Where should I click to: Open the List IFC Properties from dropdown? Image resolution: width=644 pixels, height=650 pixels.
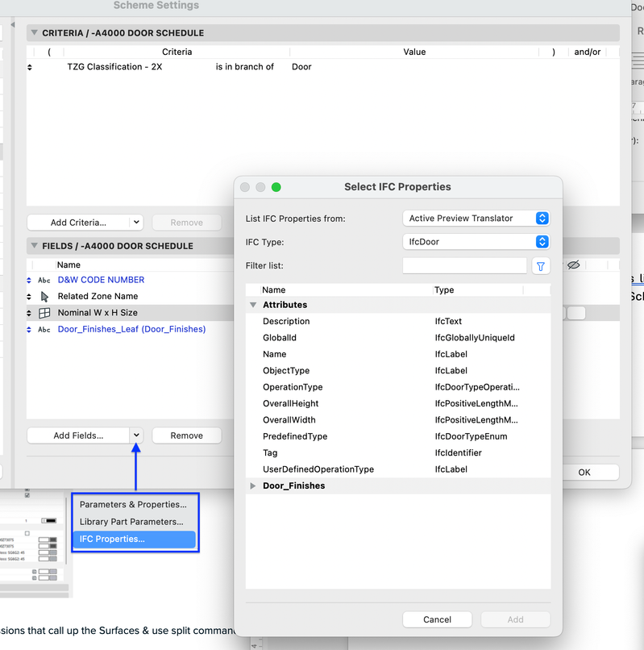click(476, 218)
